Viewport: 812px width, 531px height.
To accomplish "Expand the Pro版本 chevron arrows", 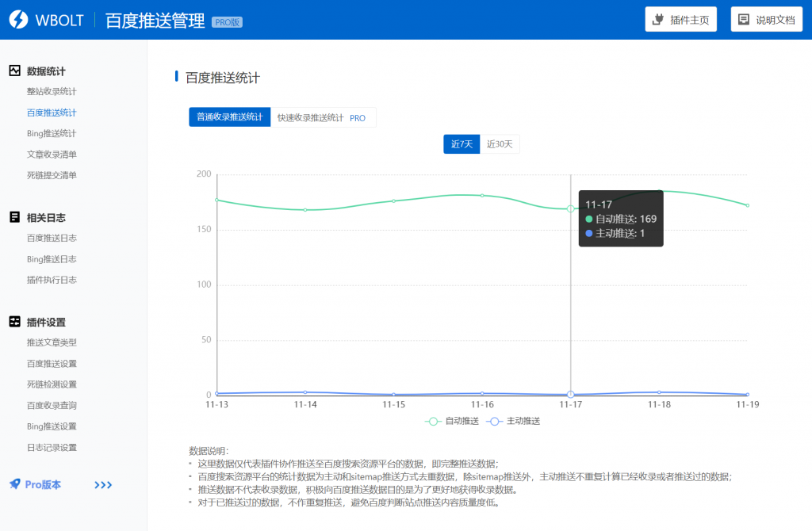I will (x=103, y=484).
